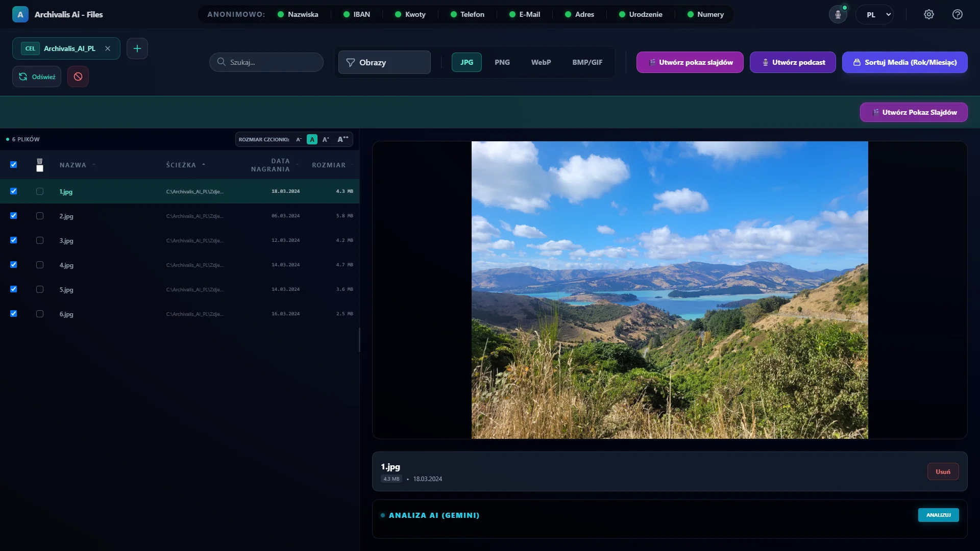Open the Obrazy filter dropdown
980x551 pixels.
(x=384, y=62)
